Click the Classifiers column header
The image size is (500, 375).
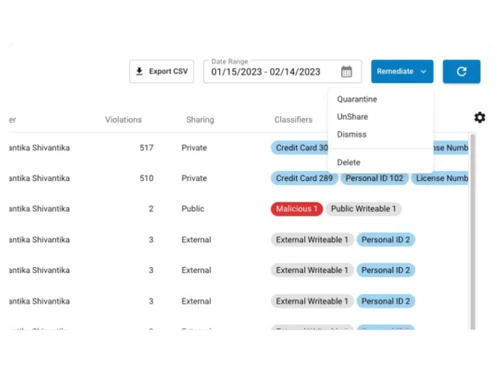(x=293, y=120)
